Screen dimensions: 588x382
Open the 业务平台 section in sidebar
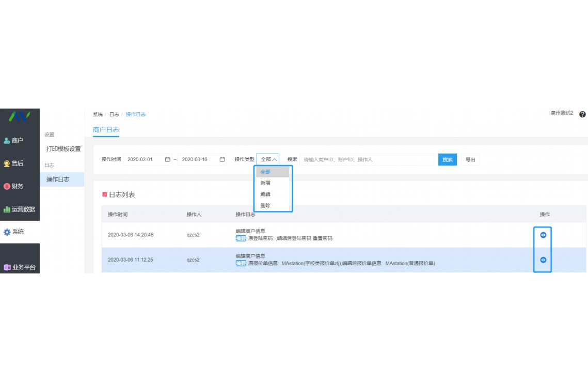tap(20, 267)
